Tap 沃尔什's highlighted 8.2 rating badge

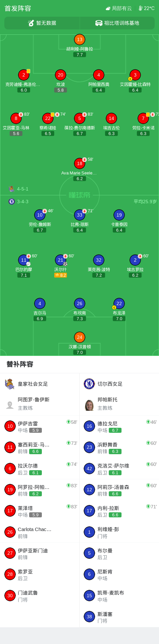point(61,275)
